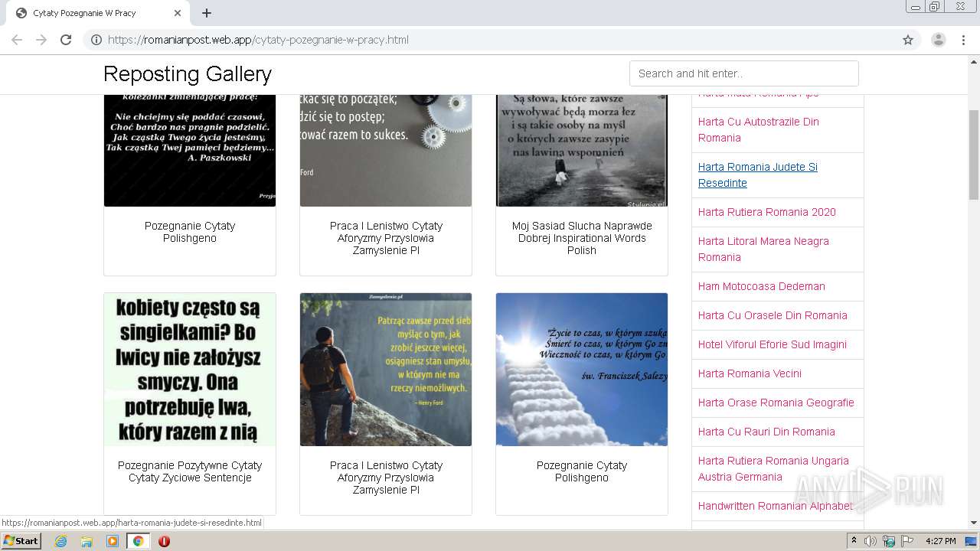Viewport: 980px width, 551px height.
Task: Open the cloud stairway quote image
Action: click(582, 370)
